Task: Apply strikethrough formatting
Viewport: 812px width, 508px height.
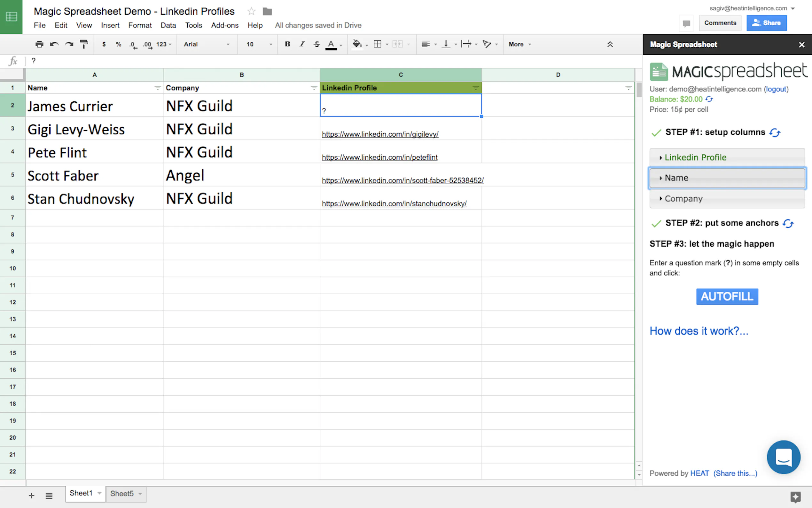Action: click(x=316, y=44)
